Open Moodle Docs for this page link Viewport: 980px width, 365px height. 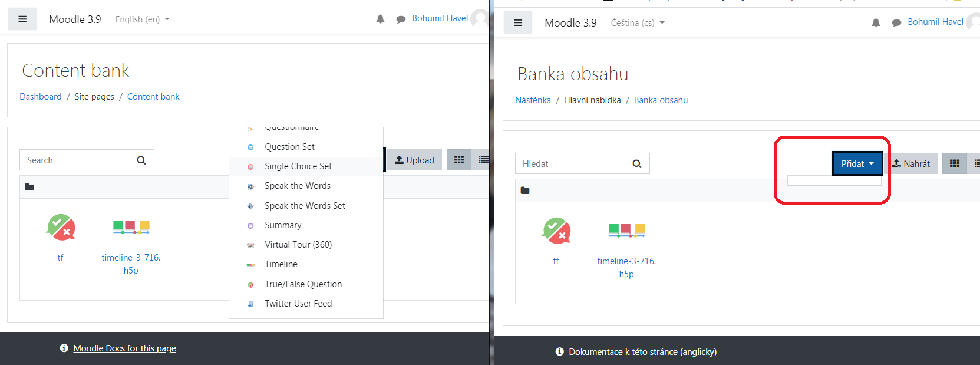[124, 348]
